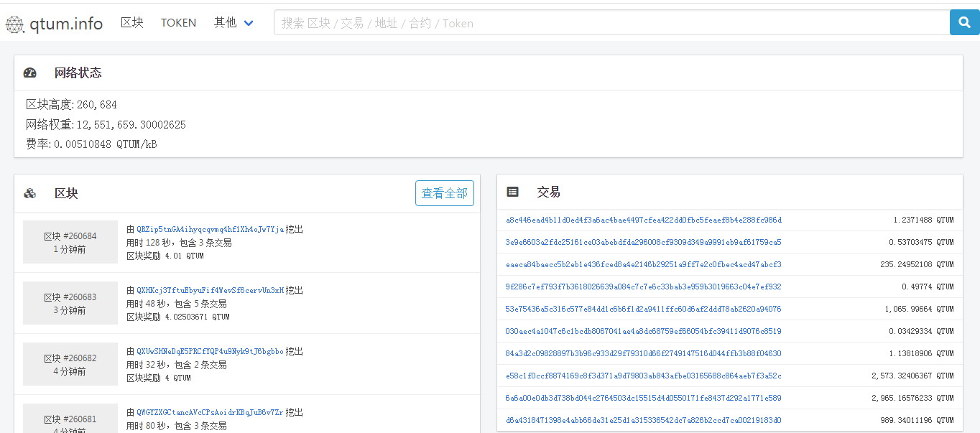
Task: Click the 3 分钟前 timestamp
Action: coord(70,310)
